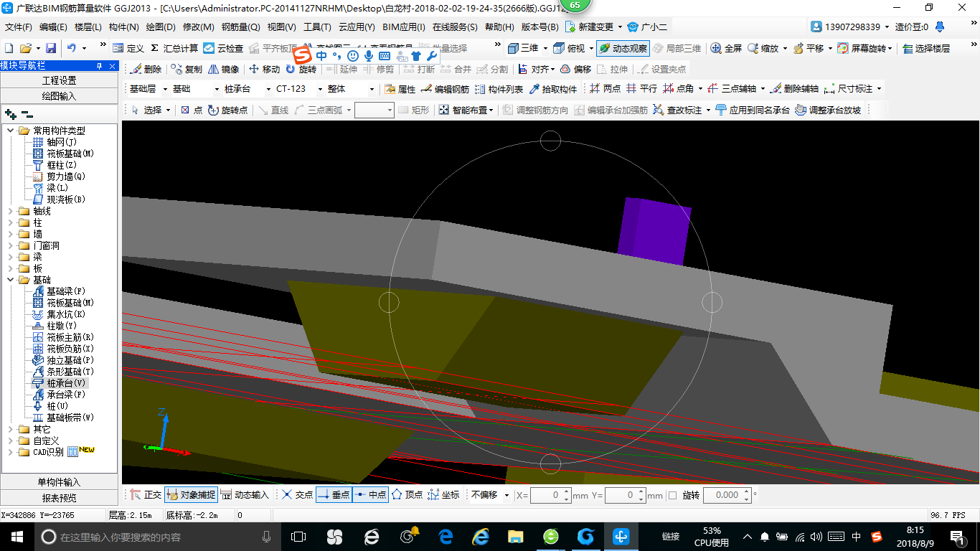
Task: Open the 钢筋量(Q) menu
Action: (x=240, y=27)
